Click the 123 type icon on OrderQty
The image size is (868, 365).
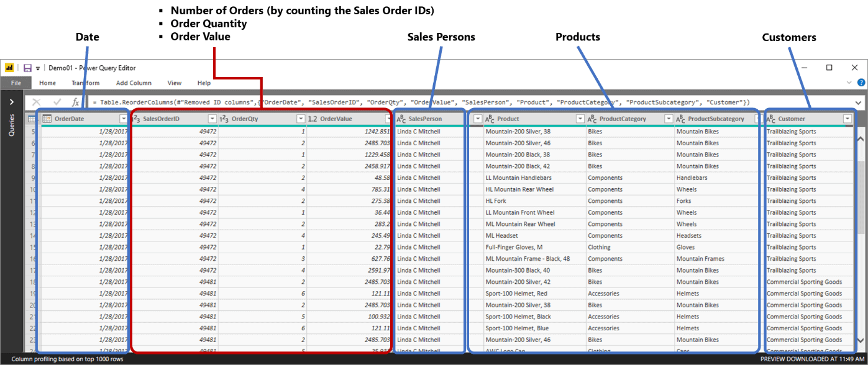224,119
